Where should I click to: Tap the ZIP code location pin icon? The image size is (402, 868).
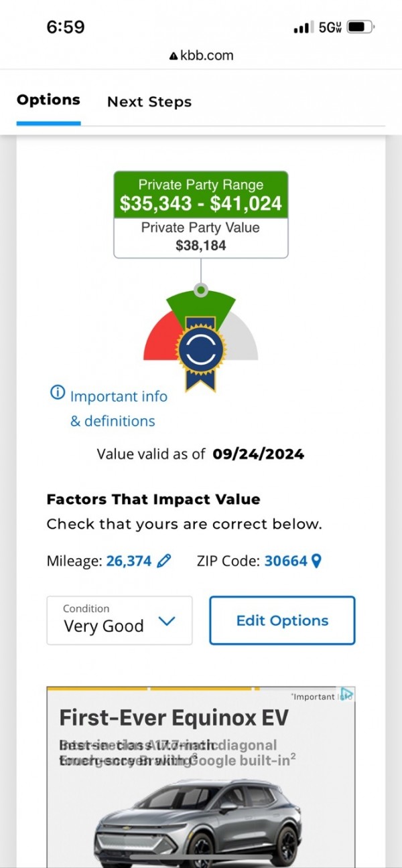click(x=317, y=561)
